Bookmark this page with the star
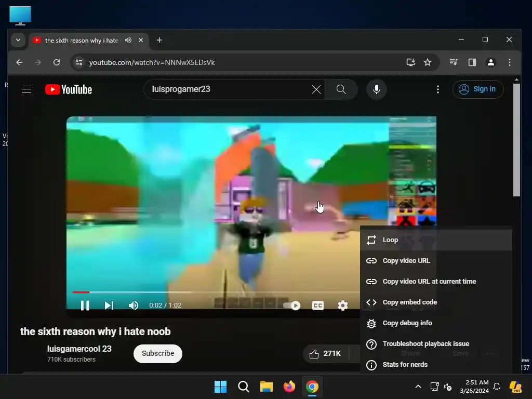 point(428,62)
